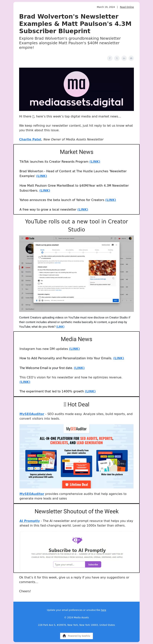Open the 1400% growth experiment link
Viewport: 153px width, 644px height.
pyautogui.click(x=90, y=391)
